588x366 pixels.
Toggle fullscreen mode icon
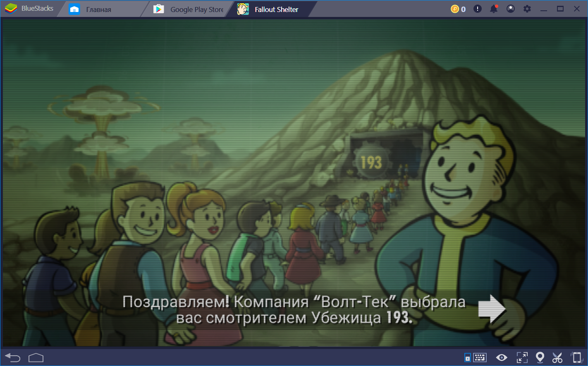pos(522,357)
